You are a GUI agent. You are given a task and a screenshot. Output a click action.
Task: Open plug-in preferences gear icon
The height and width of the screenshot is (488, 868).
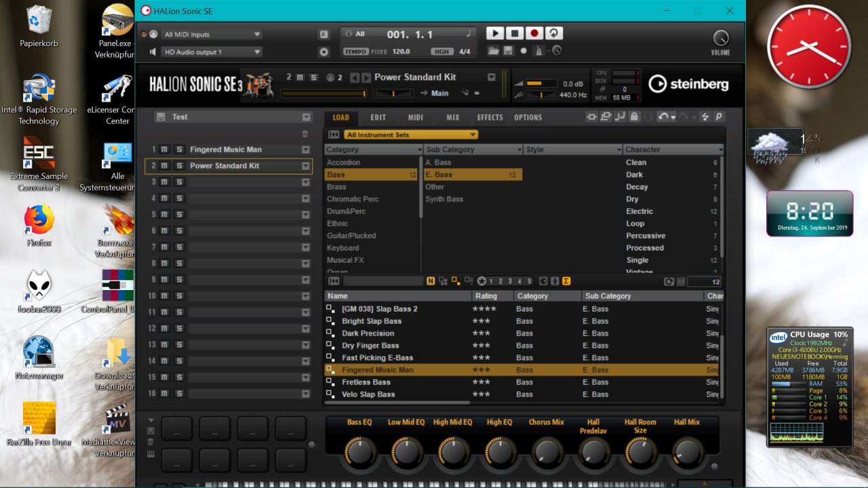(324, 52)
